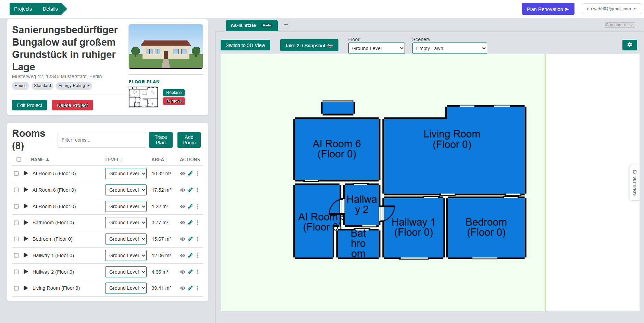Go to Projects breadcrumb

(23, 9)
